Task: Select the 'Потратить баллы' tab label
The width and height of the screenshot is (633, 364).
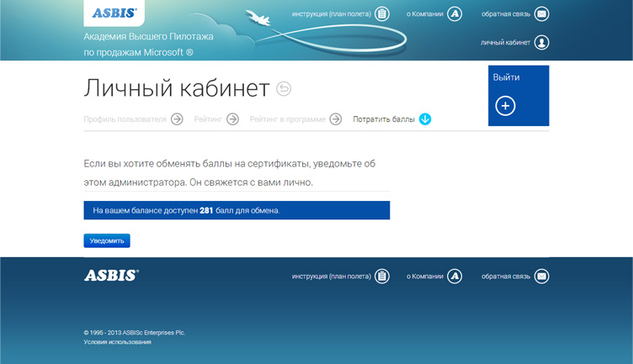Action: [384, 119]
